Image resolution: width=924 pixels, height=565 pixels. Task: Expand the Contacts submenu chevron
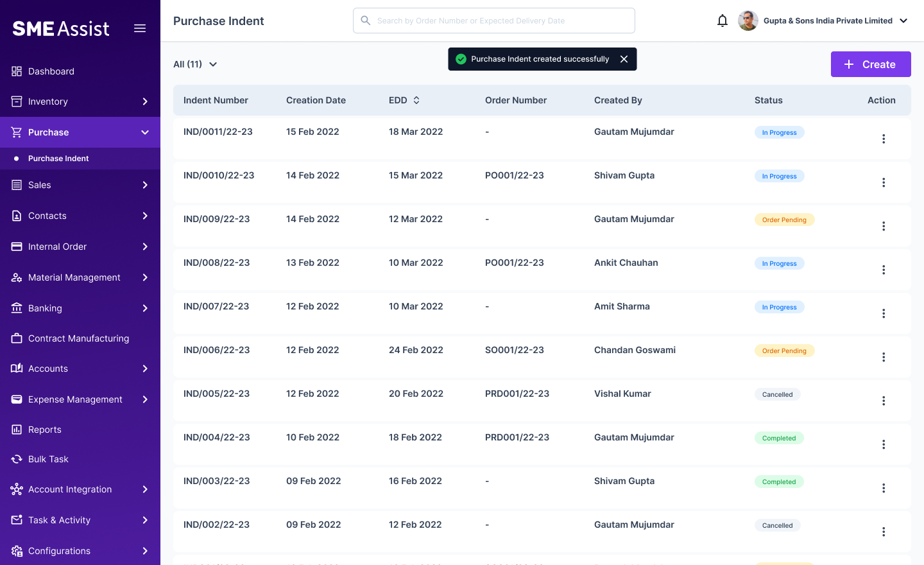(x=145, y=216)
